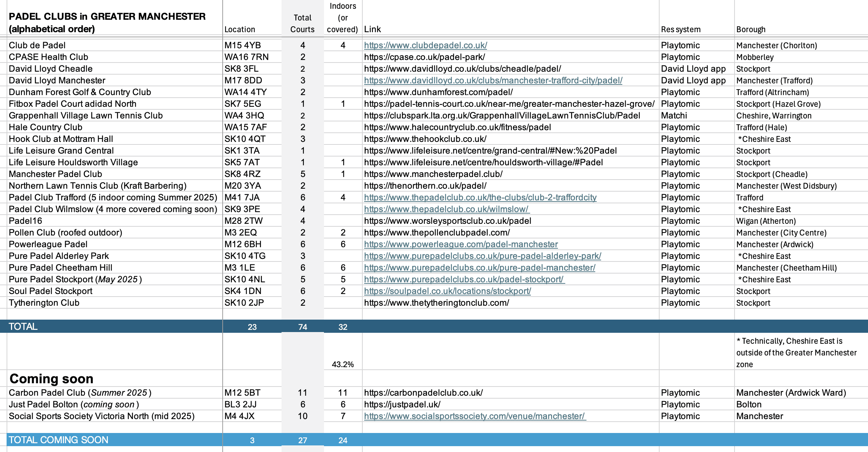
Task: Open the Pure Padel Stockport hyperlink
Action: (x=464, y=279)
